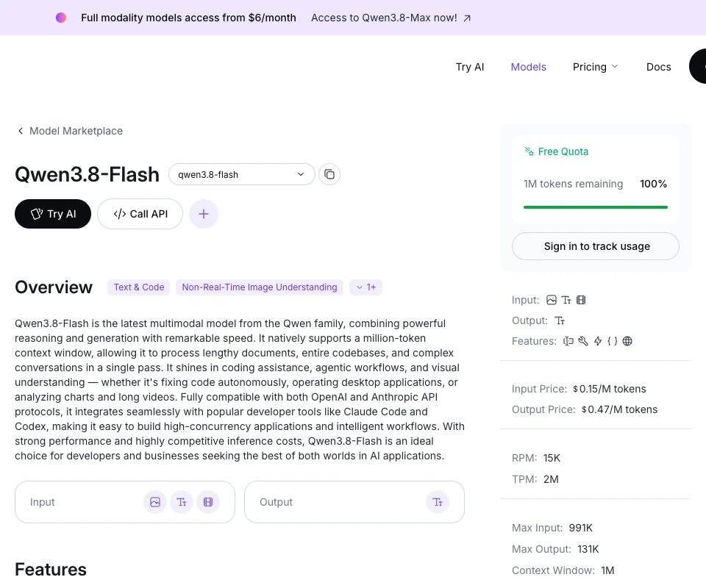This screenshot has height=588, width=706.
Task: Click the purple plus button beside Call API
Action: [204, 214]
